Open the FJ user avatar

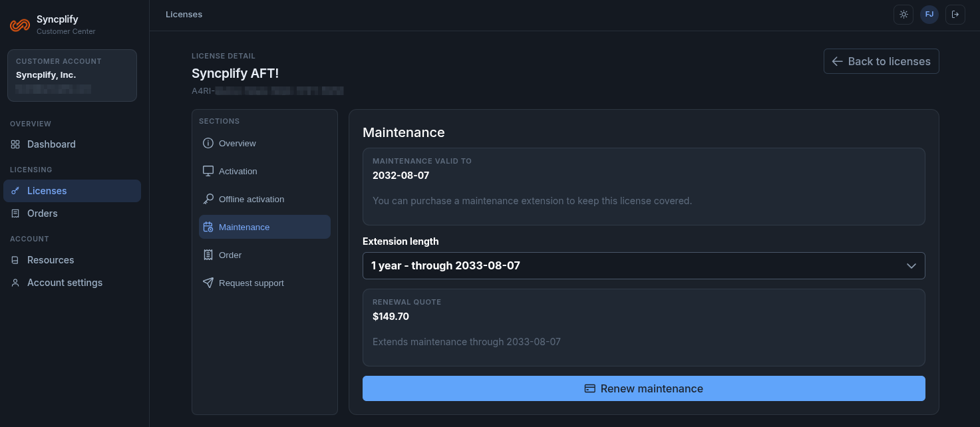pyautogui.click(x=929, y=14)
